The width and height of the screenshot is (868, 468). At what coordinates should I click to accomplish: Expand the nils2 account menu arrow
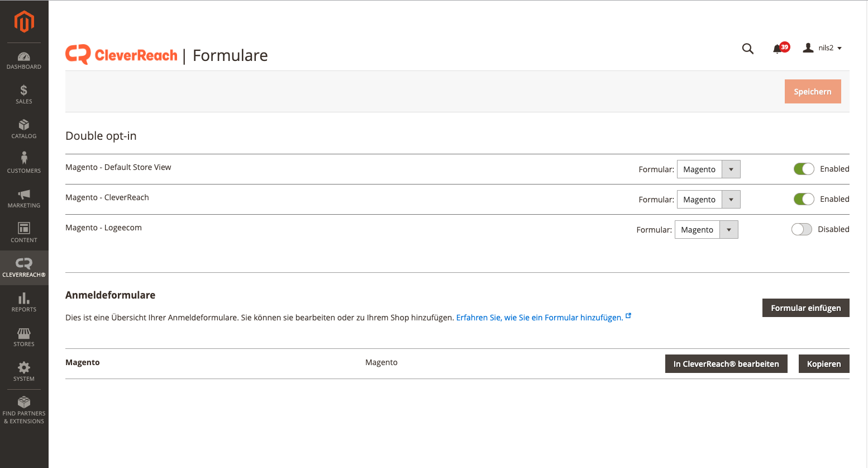pyautogui.click(x=839, y=49)
